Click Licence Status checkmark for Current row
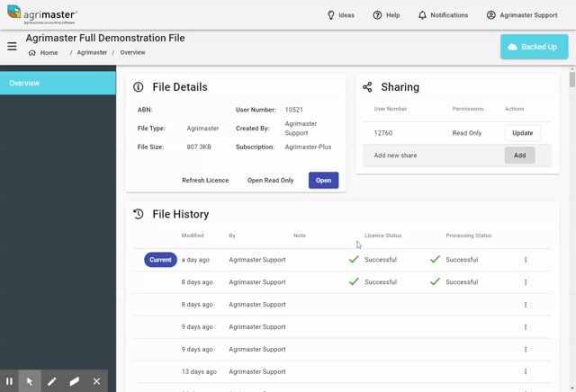Image resolution: width=576 pixels, height=392 pixels. coord(354,260)
